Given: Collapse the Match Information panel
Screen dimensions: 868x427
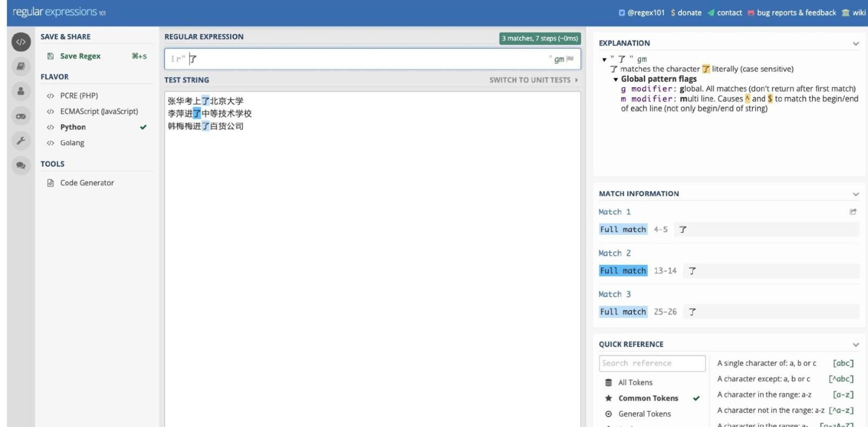Looking at the screenshot, I should click(856, 194).
